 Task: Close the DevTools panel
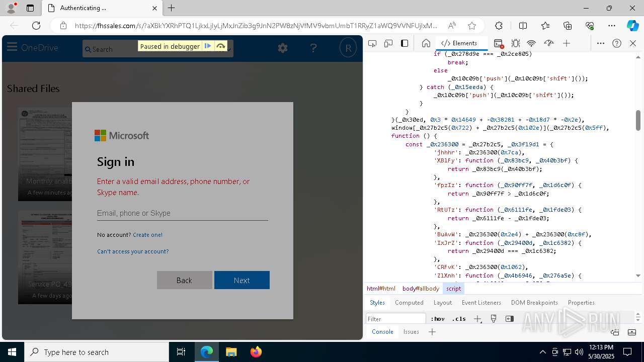633,43
